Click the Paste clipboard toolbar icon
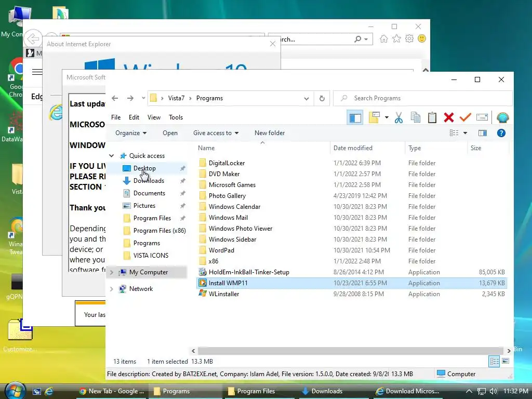 pyautogui.click(x=432, y=118)
